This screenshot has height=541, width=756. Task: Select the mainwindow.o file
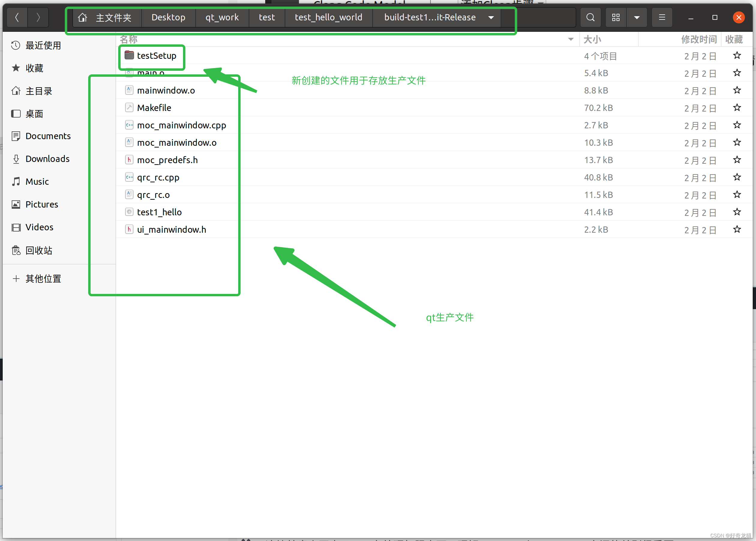pyautogui.click(x=166, y=90)
